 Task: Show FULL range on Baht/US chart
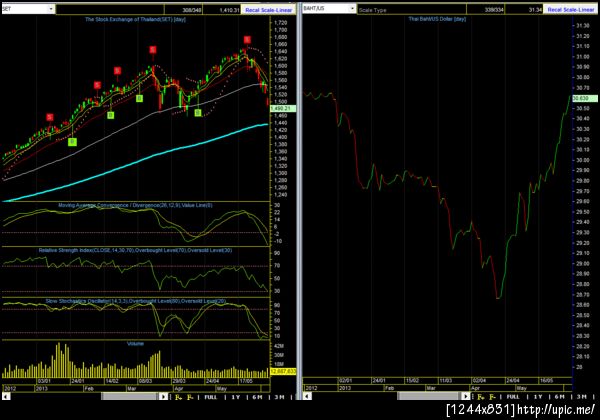(513, 397)
